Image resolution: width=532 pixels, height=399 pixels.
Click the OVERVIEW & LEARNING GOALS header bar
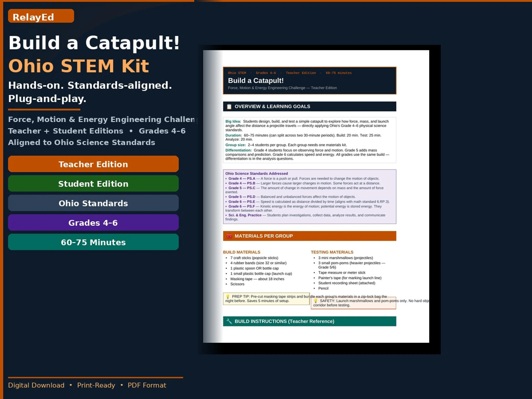[309, 106]
